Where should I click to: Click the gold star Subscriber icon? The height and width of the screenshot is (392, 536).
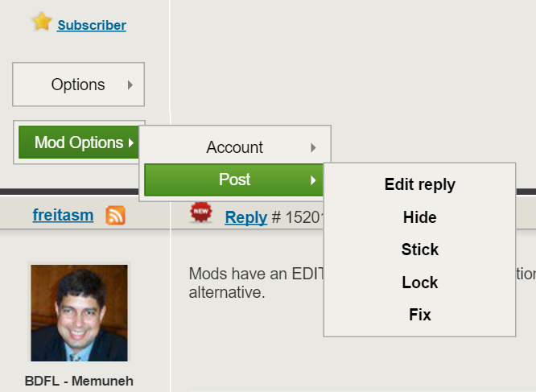(x=42, y=22)
